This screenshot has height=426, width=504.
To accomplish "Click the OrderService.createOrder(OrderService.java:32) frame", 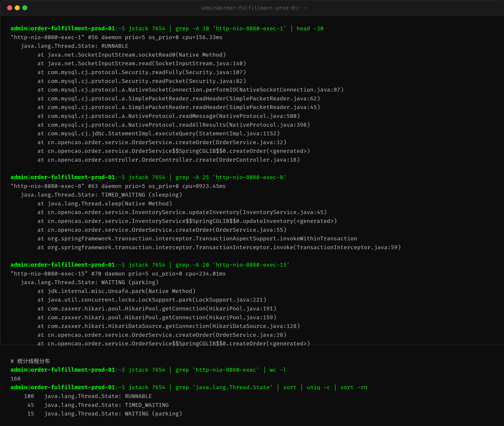I will [162, 142].
